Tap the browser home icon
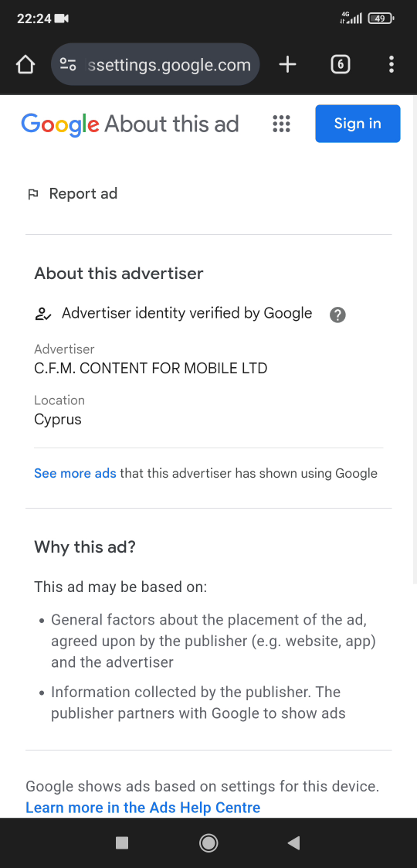 [x=25, y=65]
